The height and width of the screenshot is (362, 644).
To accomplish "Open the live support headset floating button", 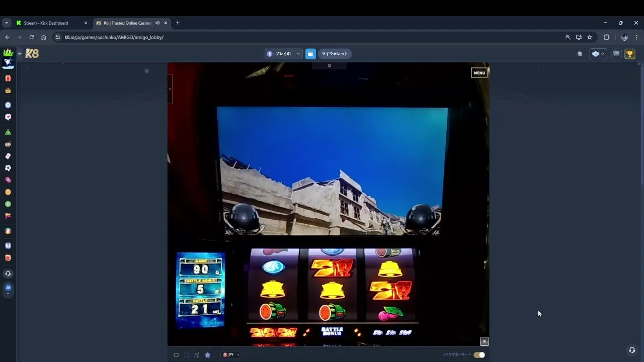I will click(632, 350).
